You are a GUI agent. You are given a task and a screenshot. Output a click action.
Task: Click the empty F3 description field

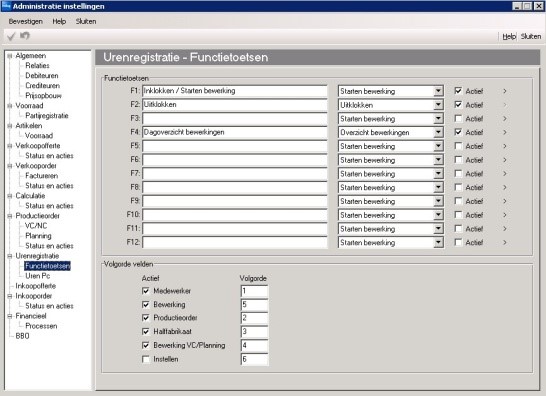pyautogui.click(x=234, y=118)
